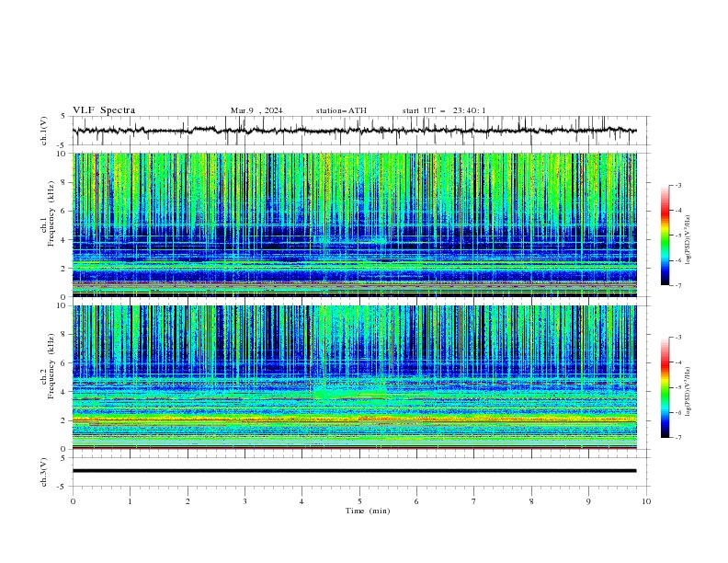The image size is (728, 563).
Task: Click the "9" tick on time axis
Action: point(588,501)
